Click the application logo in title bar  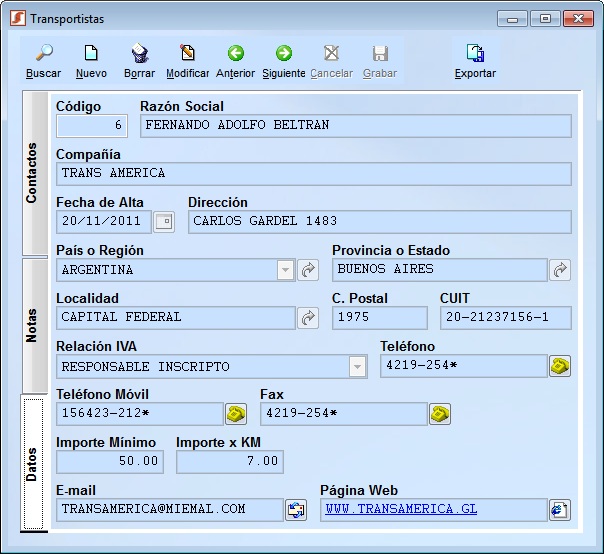(18, 18)
